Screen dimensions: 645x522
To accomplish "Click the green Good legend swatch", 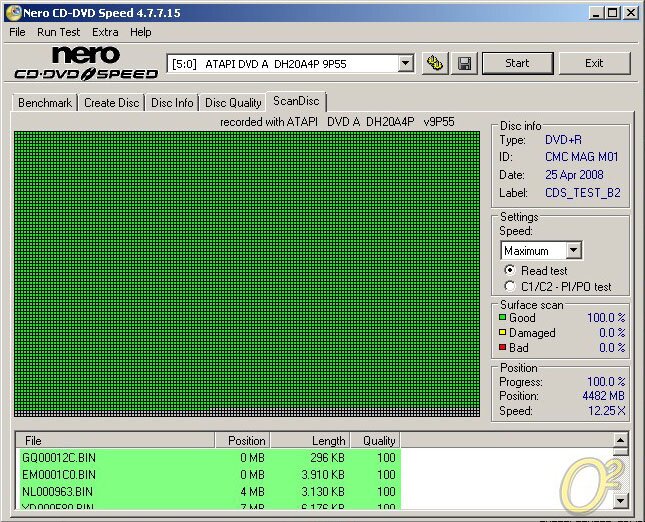I will pos(502,318).
